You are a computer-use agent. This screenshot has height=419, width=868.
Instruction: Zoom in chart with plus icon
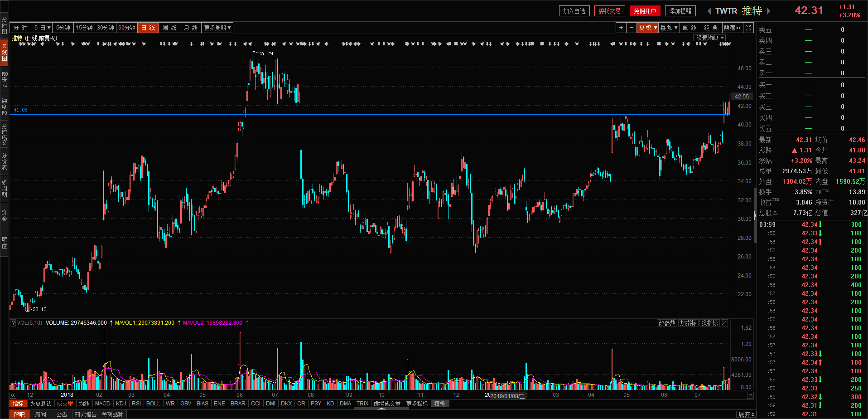coord(621,28)
